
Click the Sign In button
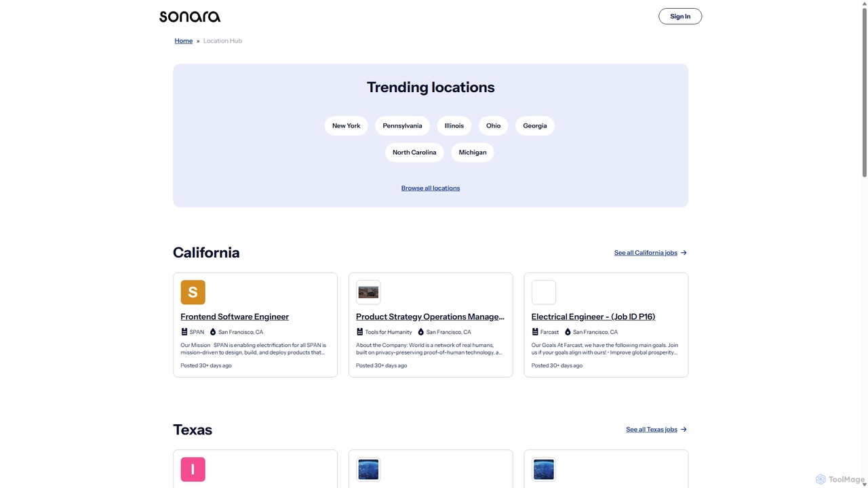(680, 16)
